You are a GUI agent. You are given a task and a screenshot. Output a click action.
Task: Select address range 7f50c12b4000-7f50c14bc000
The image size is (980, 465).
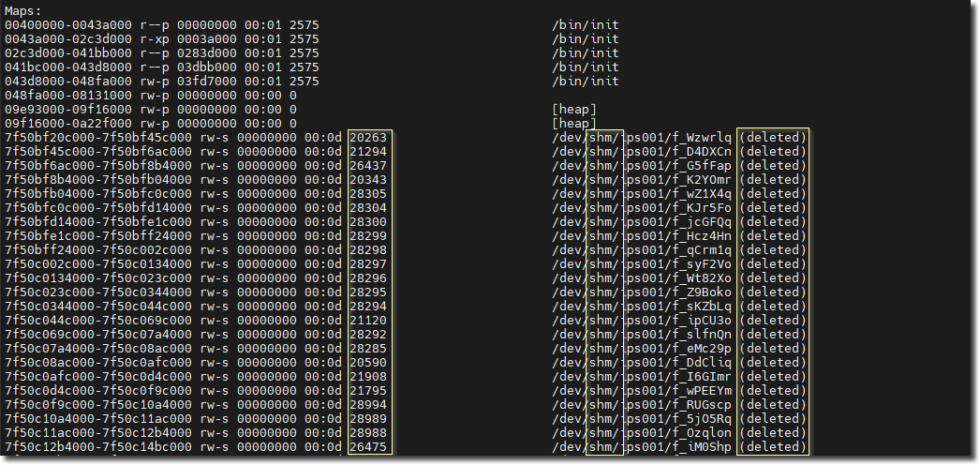[98, 447]
